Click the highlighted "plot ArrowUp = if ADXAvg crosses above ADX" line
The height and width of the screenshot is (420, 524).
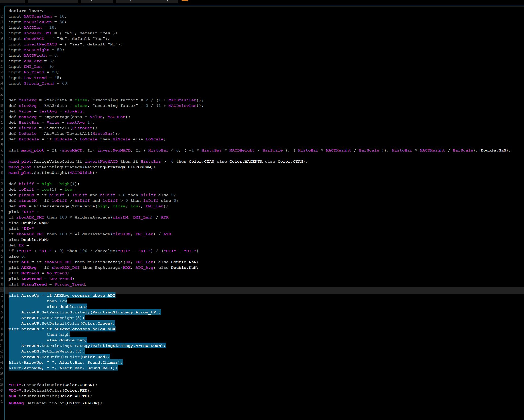62,295
